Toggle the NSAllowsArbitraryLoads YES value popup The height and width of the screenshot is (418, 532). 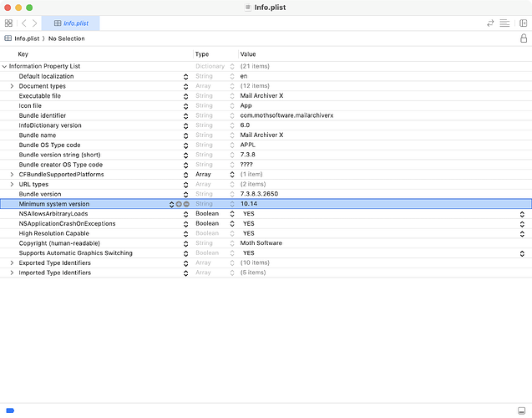coord(522,214)
